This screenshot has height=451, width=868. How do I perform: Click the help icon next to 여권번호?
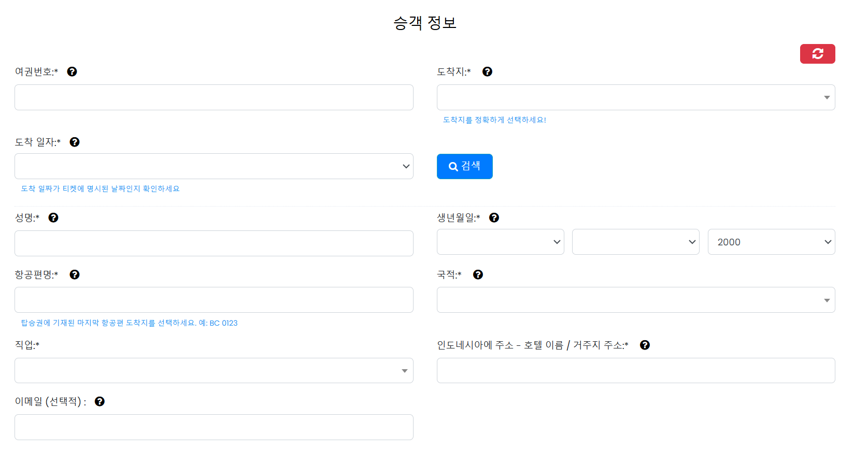[x=72, y=71]
